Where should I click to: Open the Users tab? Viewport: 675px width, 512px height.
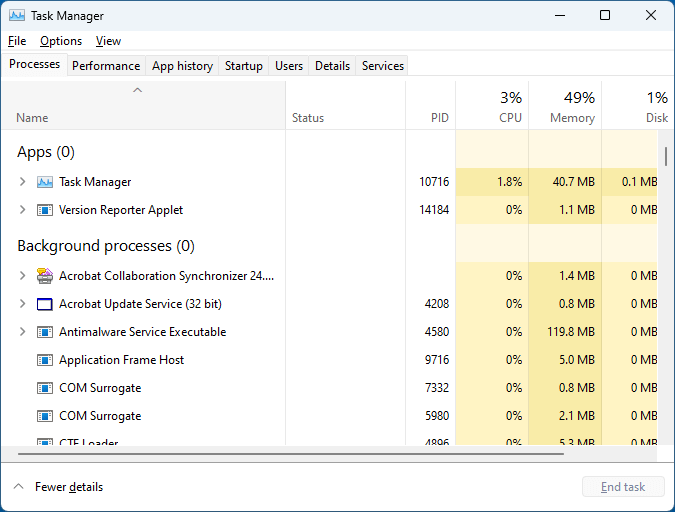tap(289, 66)
